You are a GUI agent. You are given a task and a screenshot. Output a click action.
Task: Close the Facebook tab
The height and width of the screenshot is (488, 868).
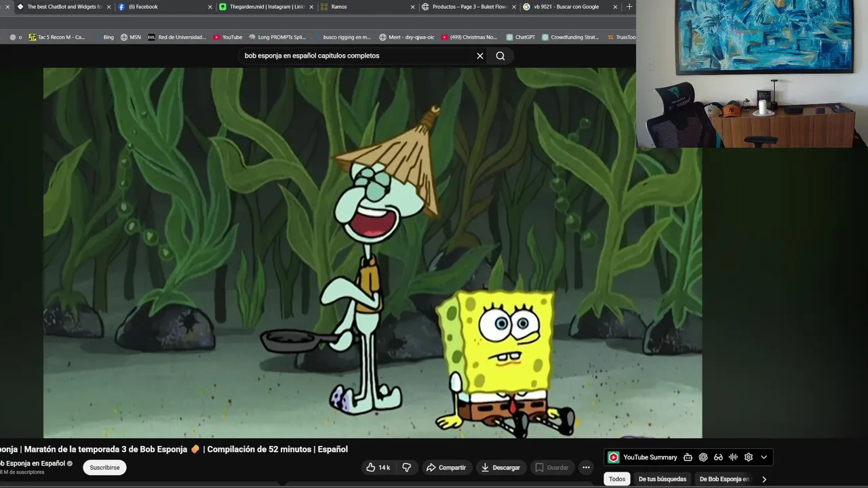(210, 7)
